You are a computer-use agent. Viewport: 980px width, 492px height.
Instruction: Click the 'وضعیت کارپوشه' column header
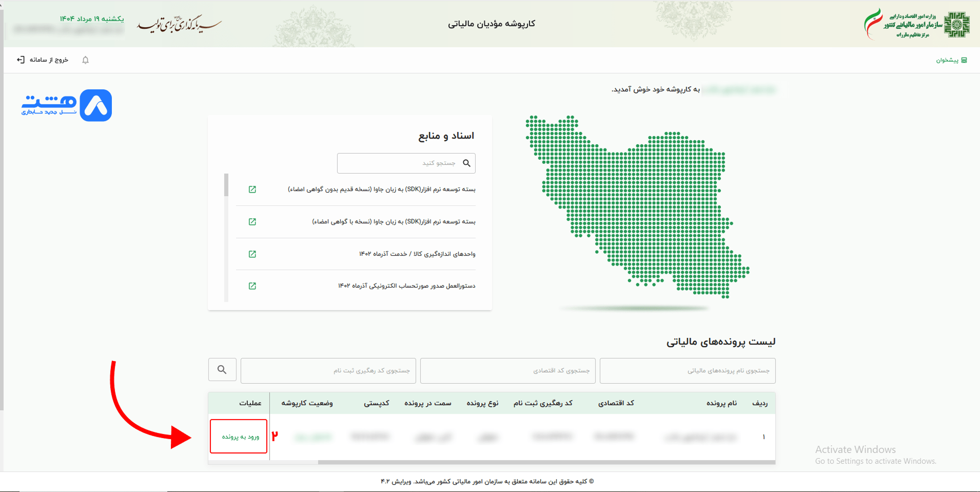[x=307, y=403]
